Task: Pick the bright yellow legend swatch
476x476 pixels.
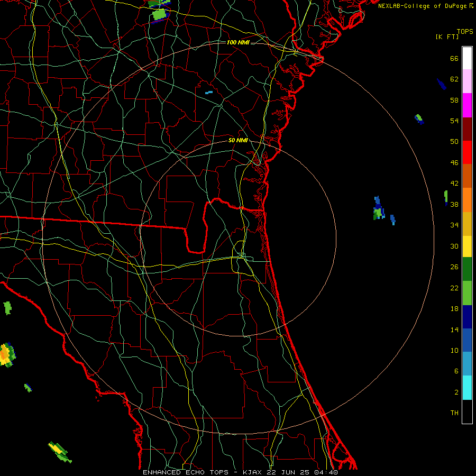Action: pos(467,246)
